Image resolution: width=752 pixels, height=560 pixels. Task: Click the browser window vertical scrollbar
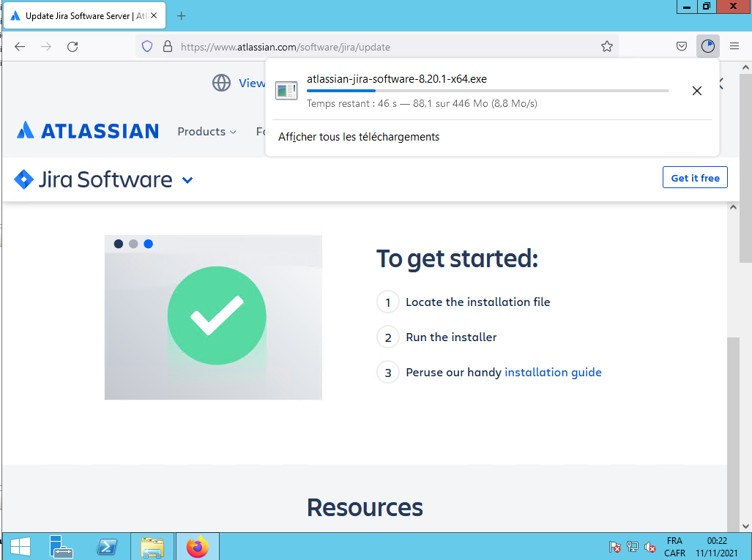click(745, 168)
